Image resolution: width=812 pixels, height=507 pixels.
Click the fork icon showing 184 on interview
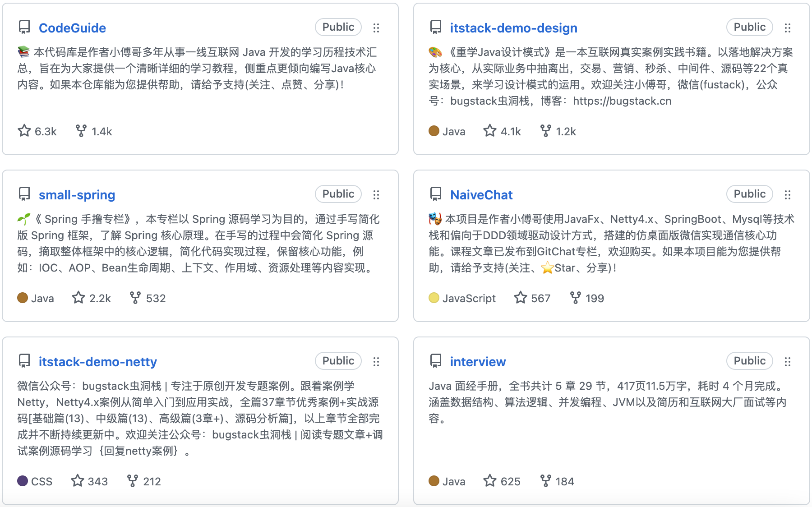click(x=547, y=481)
